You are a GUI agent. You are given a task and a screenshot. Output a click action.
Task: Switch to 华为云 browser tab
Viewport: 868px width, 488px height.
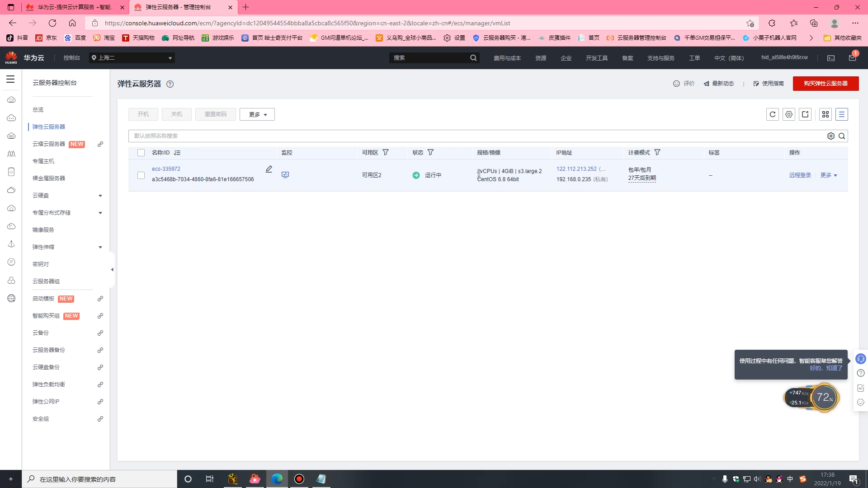coord(75,7)
